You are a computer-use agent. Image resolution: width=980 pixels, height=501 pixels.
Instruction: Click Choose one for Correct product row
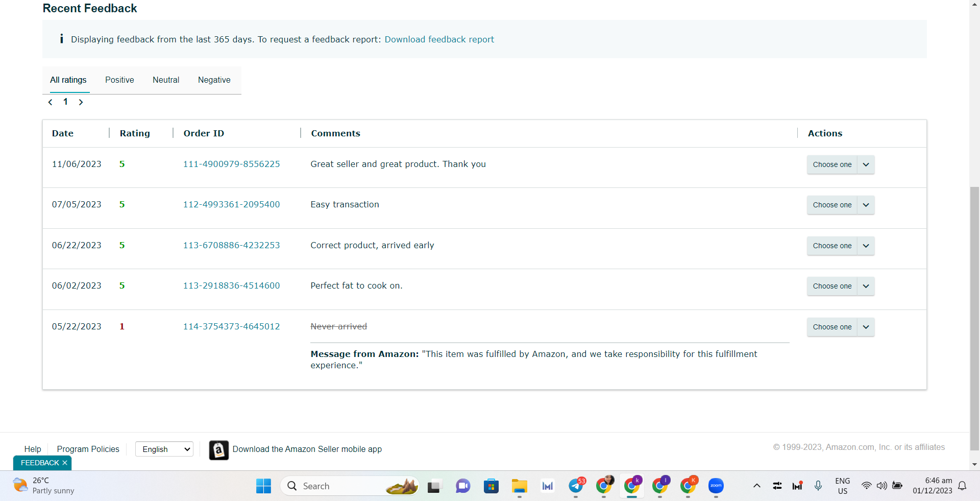coord(832,246)
